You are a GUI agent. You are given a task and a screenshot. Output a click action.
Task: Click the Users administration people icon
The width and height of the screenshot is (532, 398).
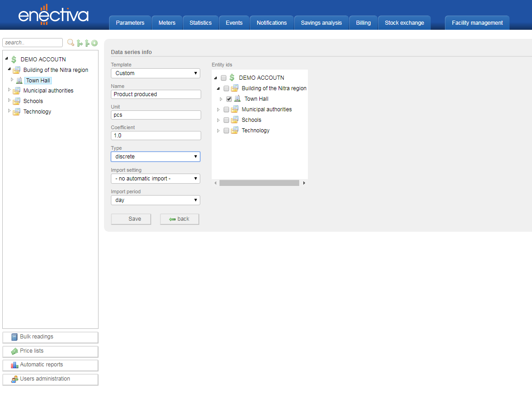(14, 379)
